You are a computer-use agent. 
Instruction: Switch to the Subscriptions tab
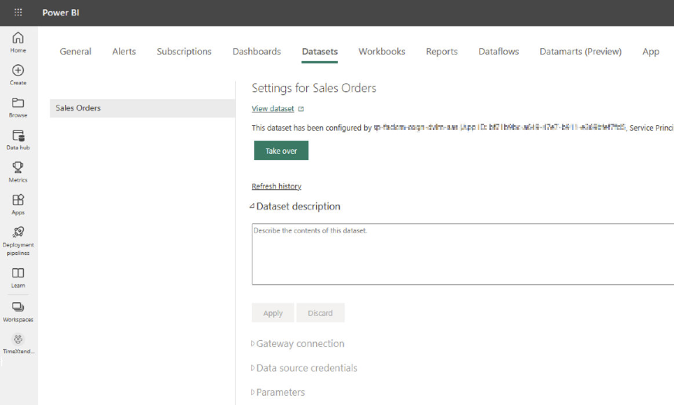[x=184, y=51]
